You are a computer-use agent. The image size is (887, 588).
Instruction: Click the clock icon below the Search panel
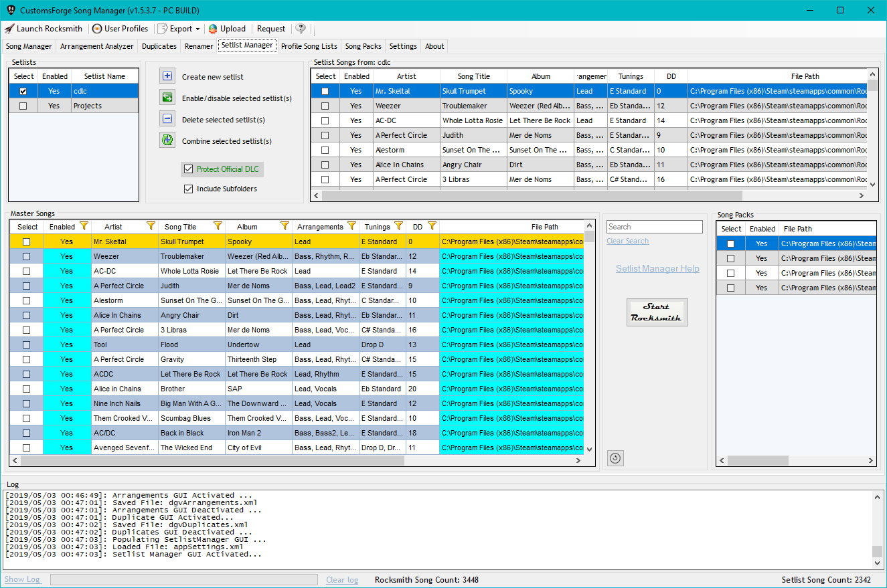[x=615, y=458]
